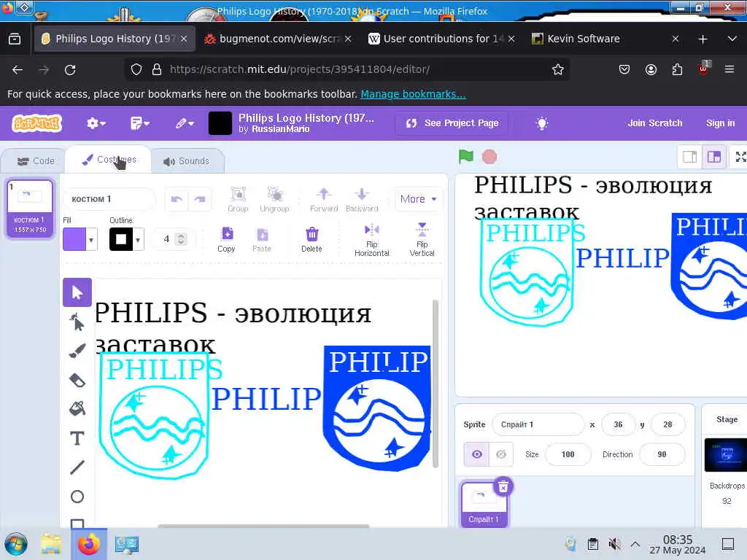Show hidden system tray icons
The image size is (747, 560).
[x=635, y=544]
